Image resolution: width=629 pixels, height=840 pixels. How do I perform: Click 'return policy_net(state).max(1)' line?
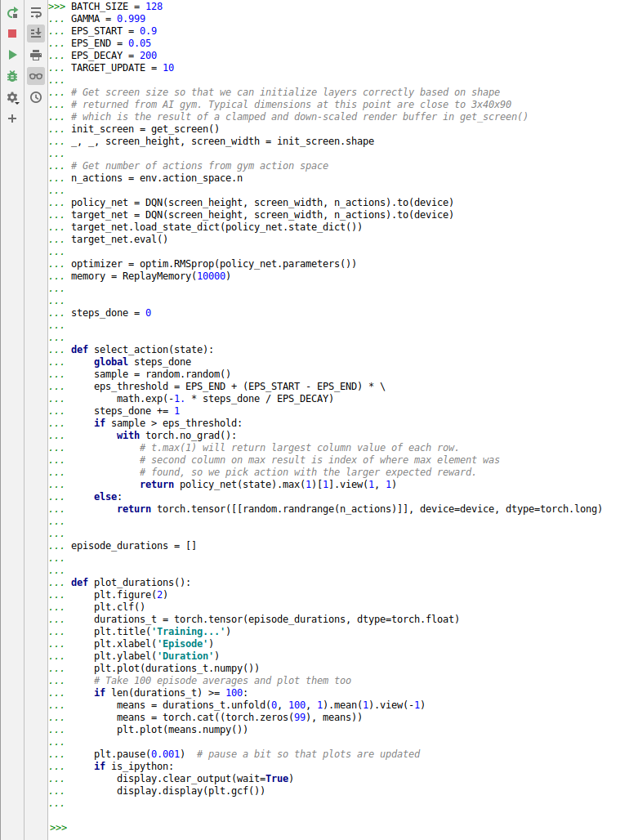click(268, 485)
